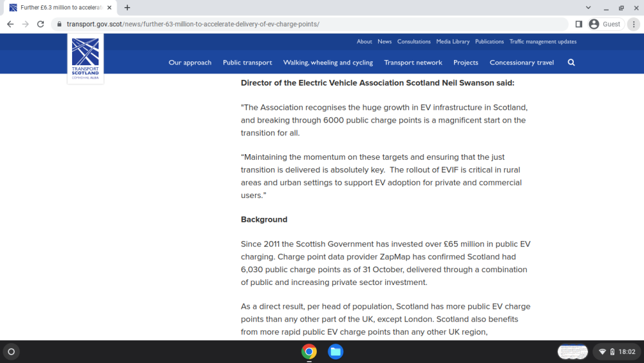
Task: Toggle the browser side panel icon
Action: pos(579,25)
